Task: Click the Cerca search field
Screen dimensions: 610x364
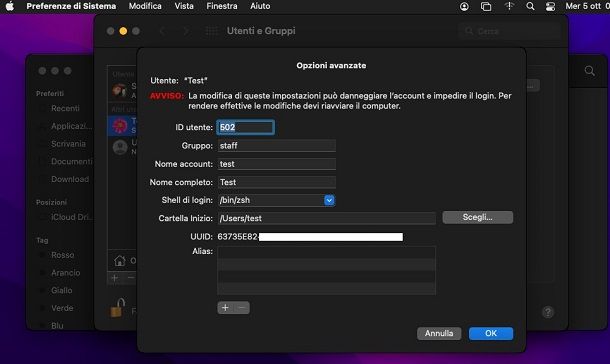Action: click(509, 31)
